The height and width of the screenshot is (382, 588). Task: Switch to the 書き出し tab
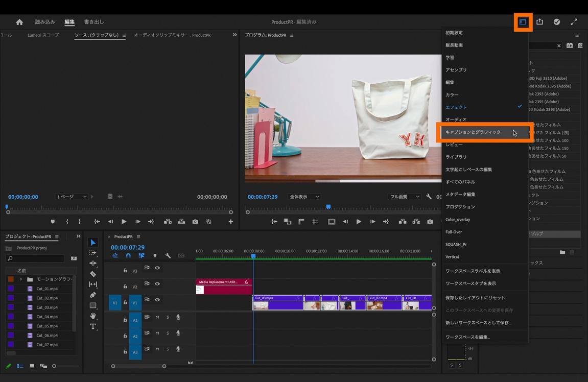(94, 22)
